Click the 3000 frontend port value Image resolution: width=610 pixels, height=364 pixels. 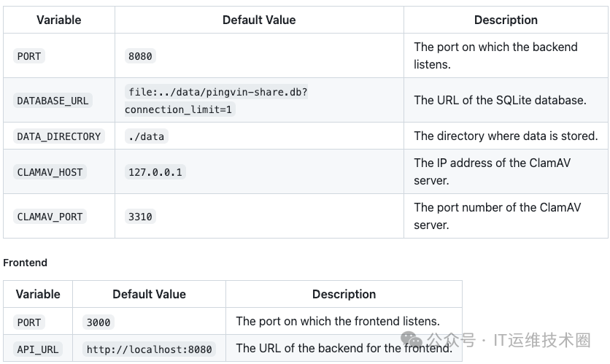pos(99,322)
